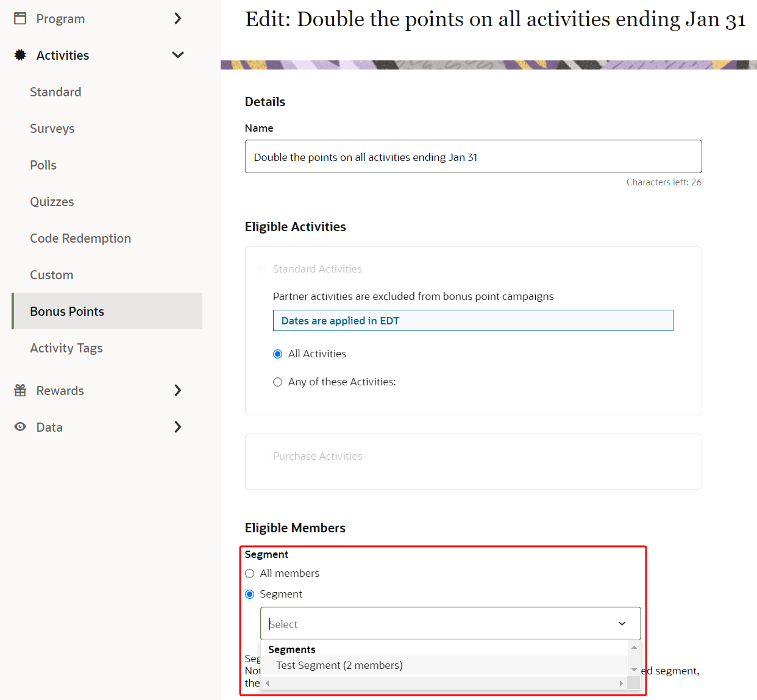Image resolution: width=757 pixels, height=700 pixels.
Task: Expand the Rewards section chevron
Action: click(177, 390)
